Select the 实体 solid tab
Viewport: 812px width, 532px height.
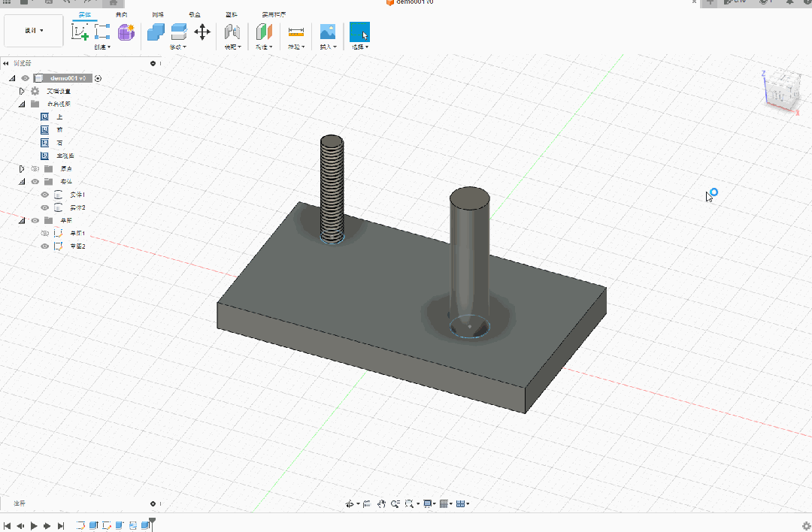pyautogui.click(x=84, y=14)
